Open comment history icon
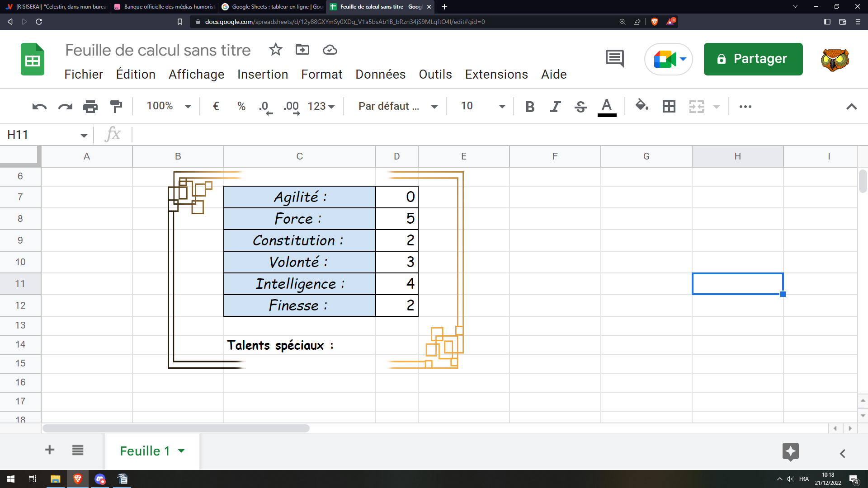The width and height of the screenshot is (868, 488). (x=614, y=59)
